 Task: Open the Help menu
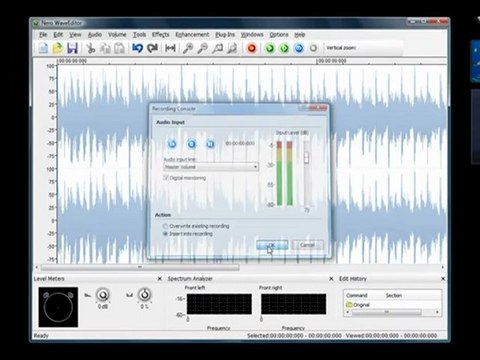pyautogui.click(x=300, y=34)
